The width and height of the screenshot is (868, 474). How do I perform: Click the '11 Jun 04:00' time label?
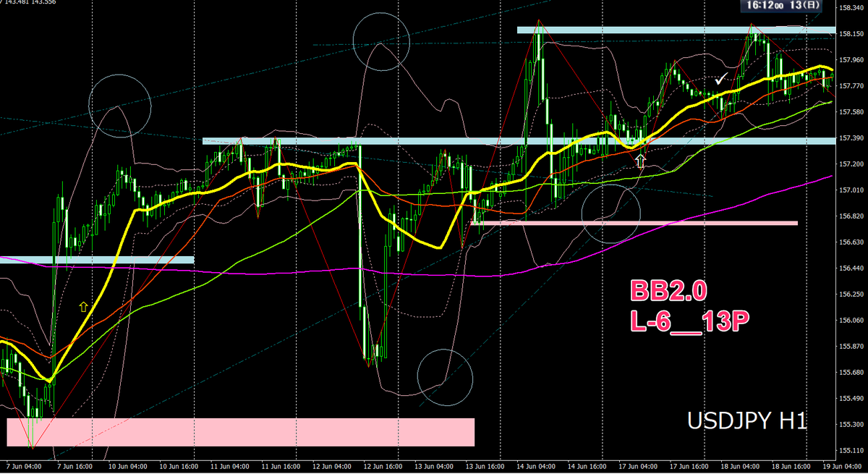(230, 467)
